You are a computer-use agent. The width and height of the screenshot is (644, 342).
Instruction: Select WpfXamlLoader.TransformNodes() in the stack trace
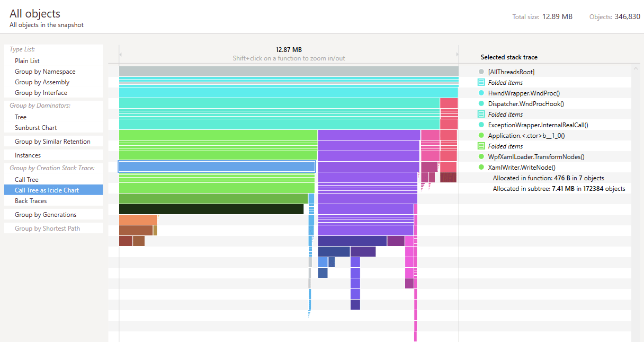pyautogui.click(x=536, y=157)
